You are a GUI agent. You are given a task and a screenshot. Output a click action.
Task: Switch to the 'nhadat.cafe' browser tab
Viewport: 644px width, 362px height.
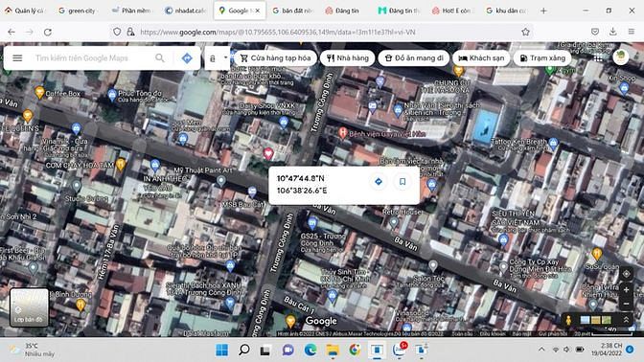coord(185,11)
